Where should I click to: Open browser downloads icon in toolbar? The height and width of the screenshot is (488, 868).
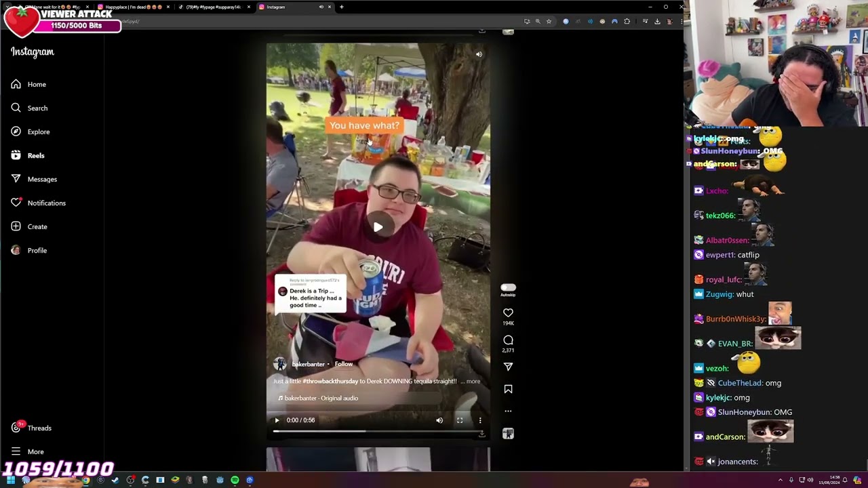(657, 22)
